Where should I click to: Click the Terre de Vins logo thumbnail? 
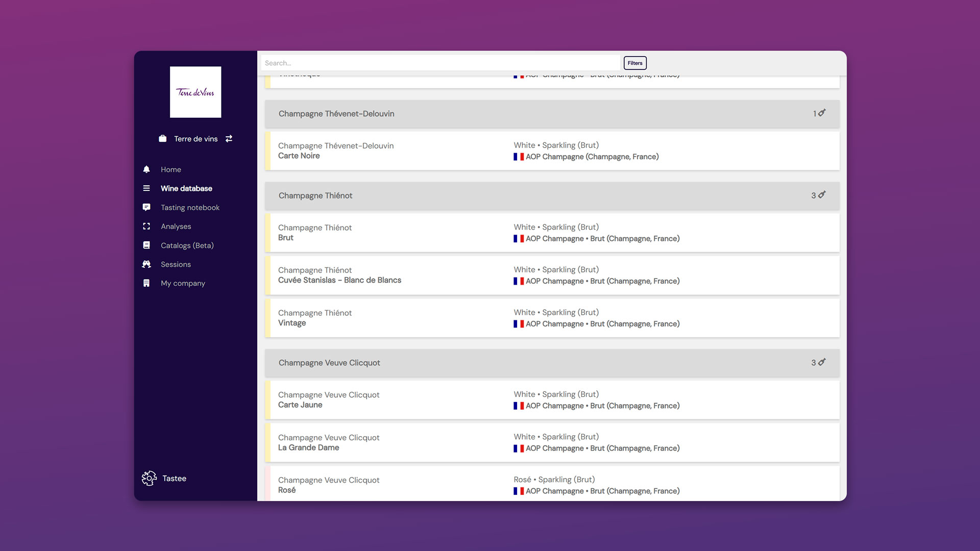(x=195, y=92)
